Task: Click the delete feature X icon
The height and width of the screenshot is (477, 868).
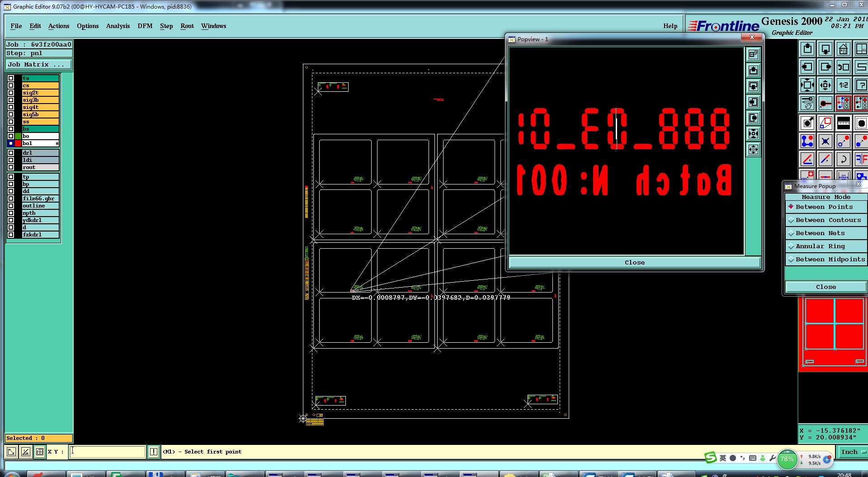Action: point(826,141)
